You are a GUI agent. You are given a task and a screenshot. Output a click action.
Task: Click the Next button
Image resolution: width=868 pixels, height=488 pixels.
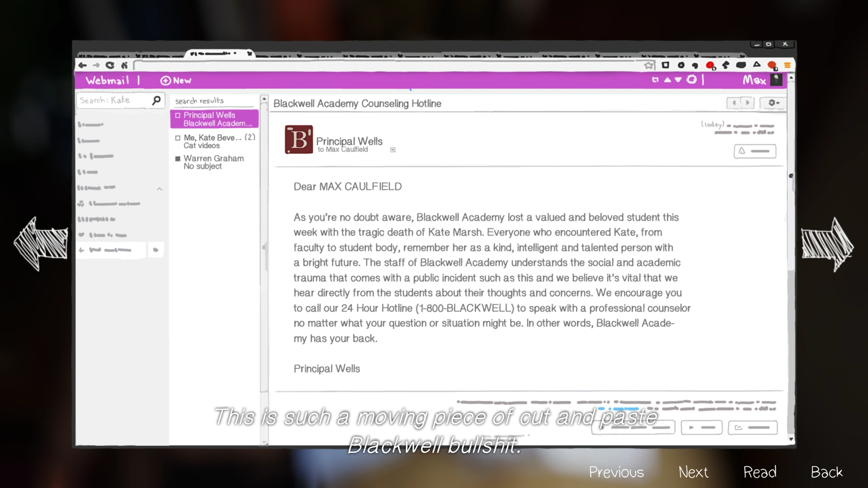[x=693, y=472]
